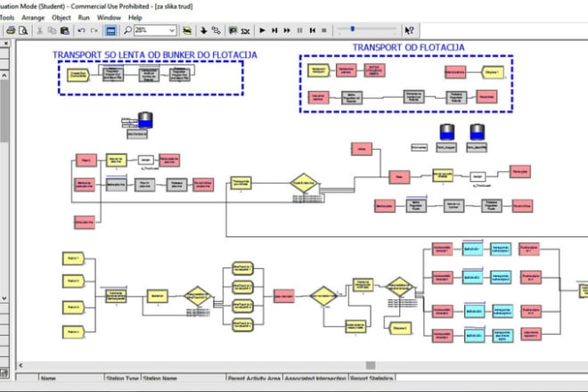Open the Arrange menu
This screenshot has width=588, height=392.
[33, 17]
